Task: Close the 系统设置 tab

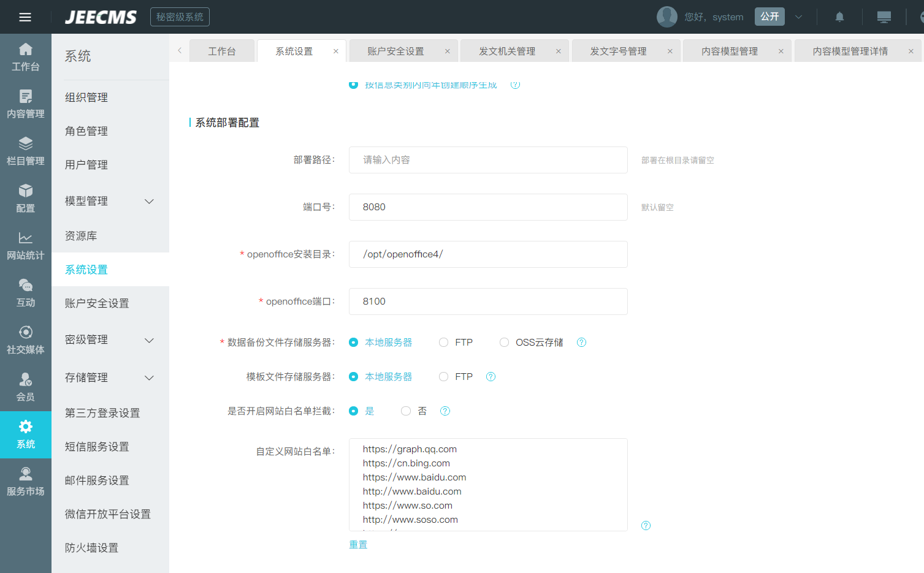Action: [336, 51]
